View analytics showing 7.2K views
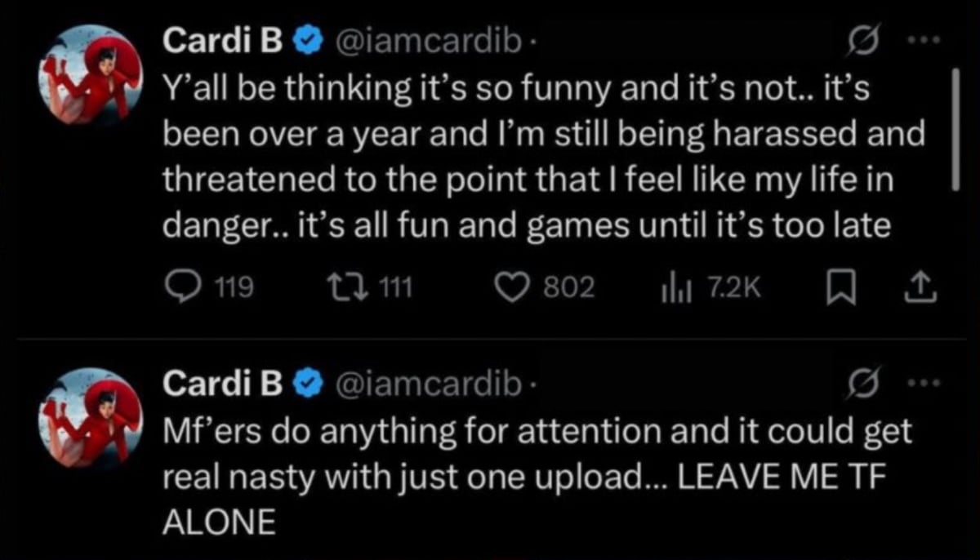Image resolution: width=980 pixels, height=560 pixels. click(x=670, y=287)
